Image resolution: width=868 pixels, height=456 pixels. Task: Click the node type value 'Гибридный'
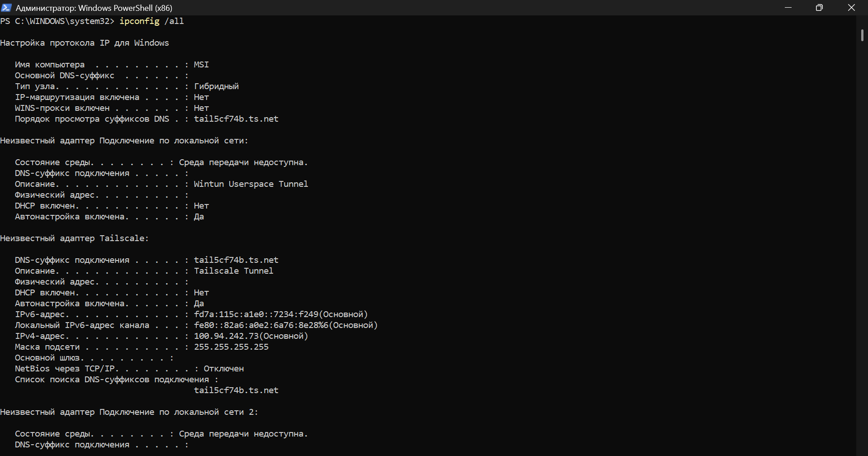(x=216, y=86)
